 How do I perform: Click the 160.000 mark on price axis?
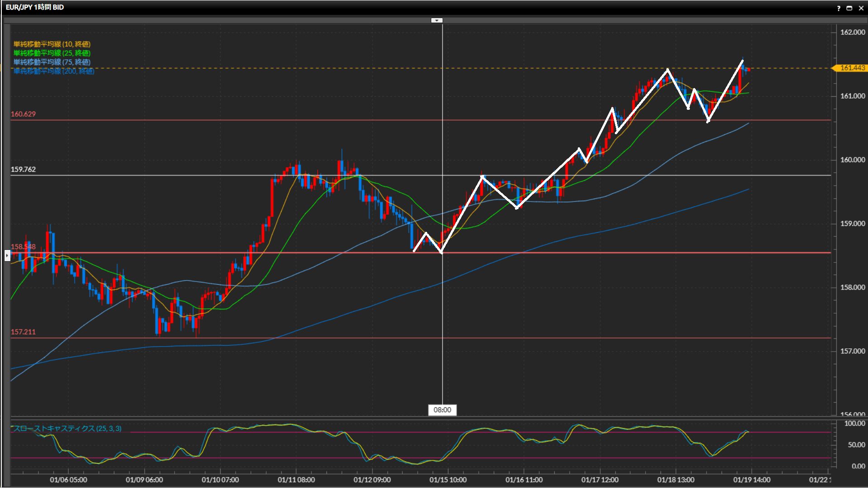click(852, 160)
